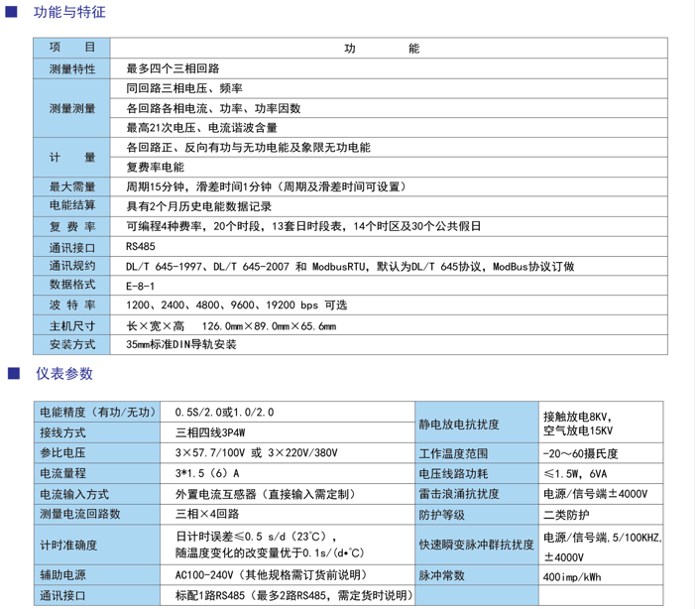Click the 最大需量 row label
The image size is (700, 609).
[71, 186]
